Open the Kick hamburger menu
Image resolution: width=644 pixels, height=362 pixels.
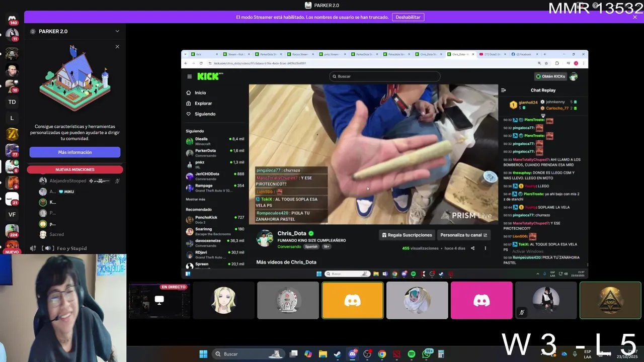pyautogui.click(x=190, y=76)
